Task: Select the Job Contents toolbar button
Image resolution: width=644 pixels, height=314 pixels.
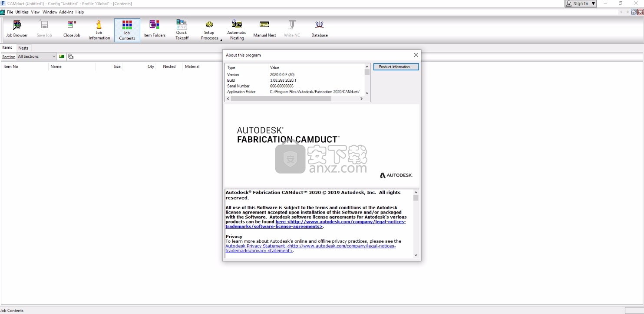Action: point(127,30)
